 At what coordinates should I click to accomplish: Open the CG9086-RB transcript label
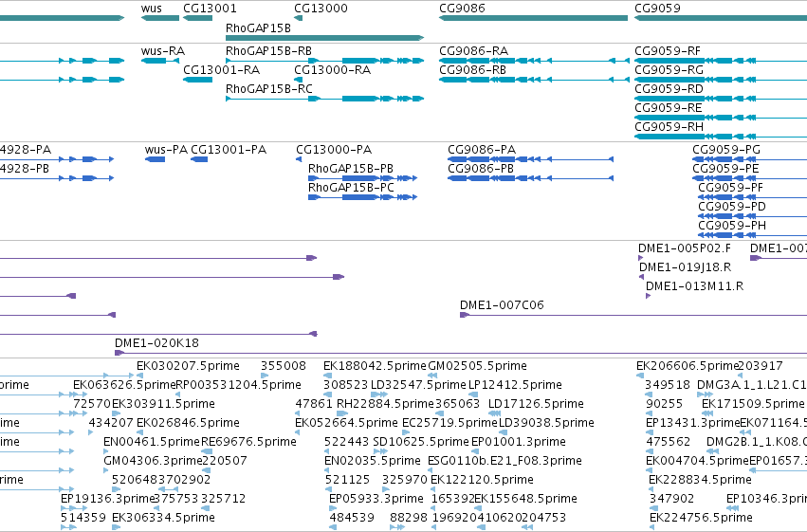tap(473, 70)
